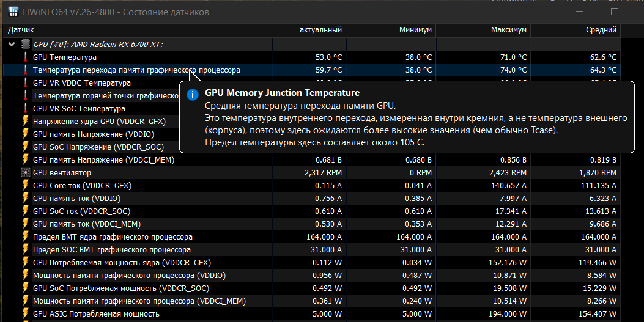Image resolution: width=644 pixels, height=322 pixels.
Task: Click the fan icon for GPU вентилятор
Action: 26,173
